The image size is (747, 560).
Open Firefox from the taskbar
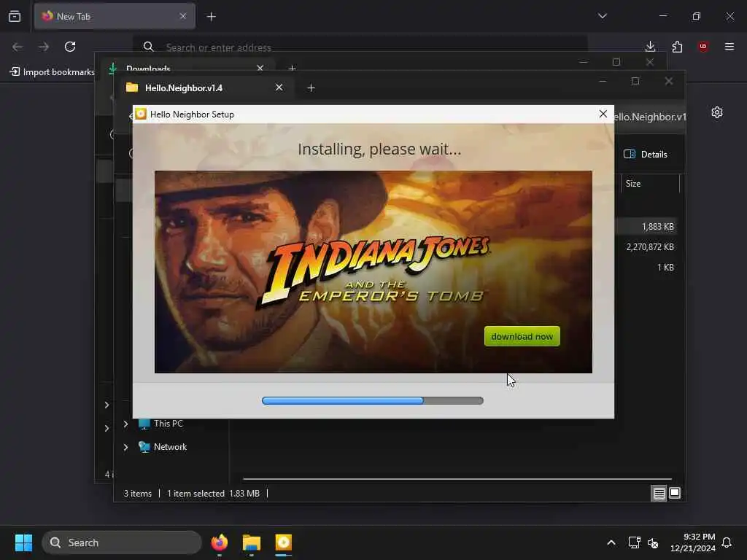[220, 542]
